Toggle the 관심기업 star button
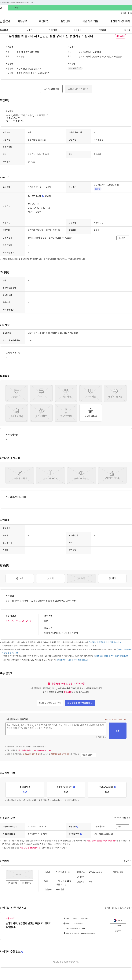The image size is (132, 980). pyautogui.click(x=12, y=883)
